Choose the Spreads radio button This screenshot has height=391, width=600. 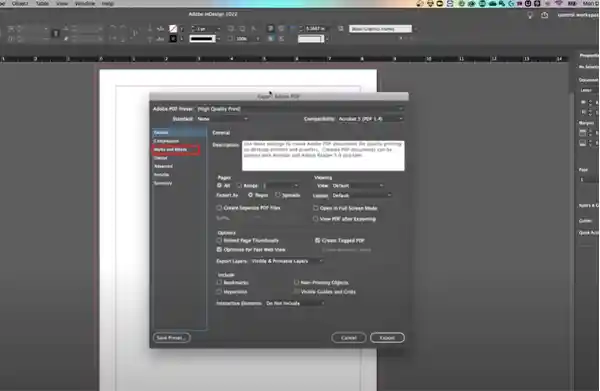click(278, 195)
